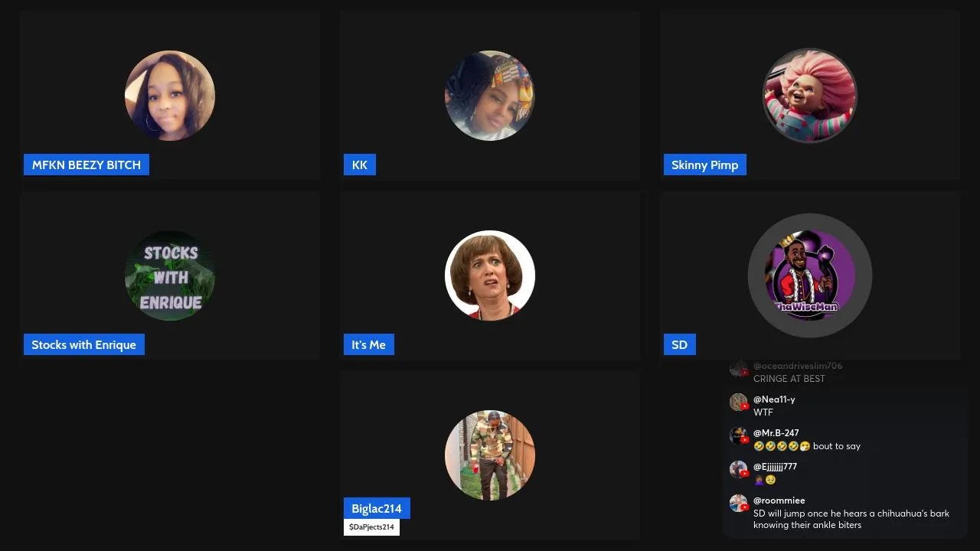Click the $DaPjects214 tag

(371, 527)
